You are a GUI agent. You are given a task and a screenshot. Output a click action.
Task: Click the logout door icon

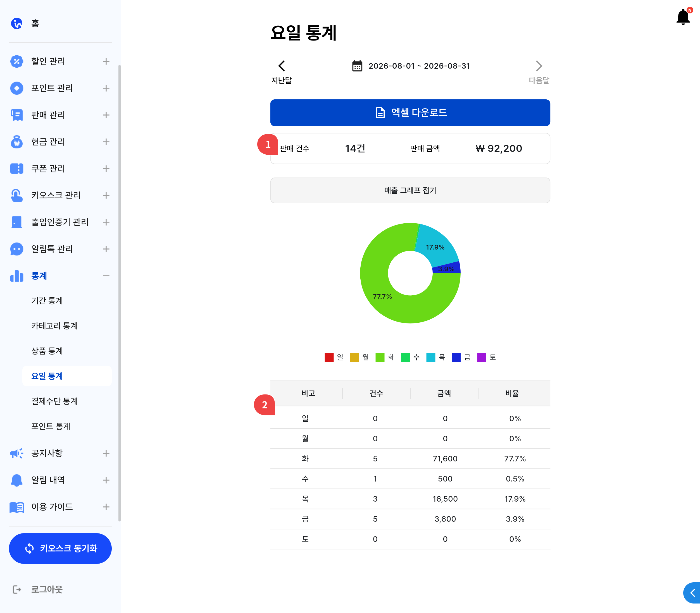point(17,589)
